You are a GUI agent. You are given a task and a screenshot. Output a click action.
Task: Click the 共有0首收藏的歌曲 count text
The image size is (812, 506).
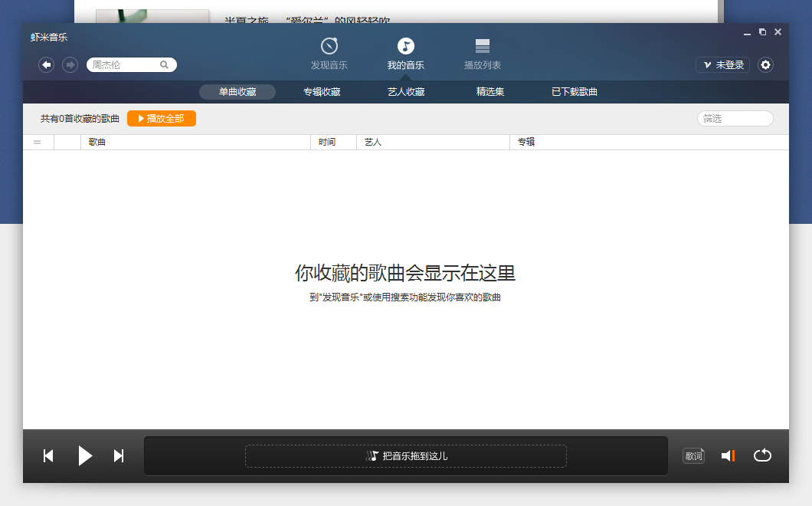(80, 119)
